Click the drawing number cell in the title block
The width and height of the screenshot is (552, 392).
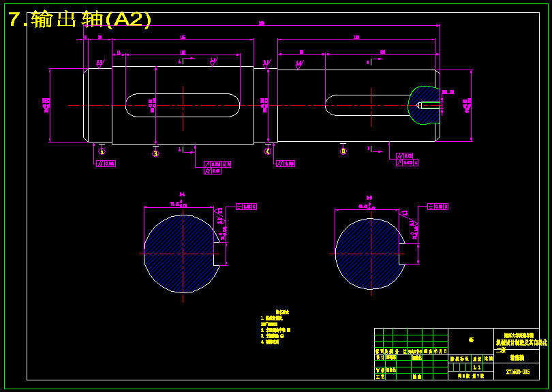(518, 372)
